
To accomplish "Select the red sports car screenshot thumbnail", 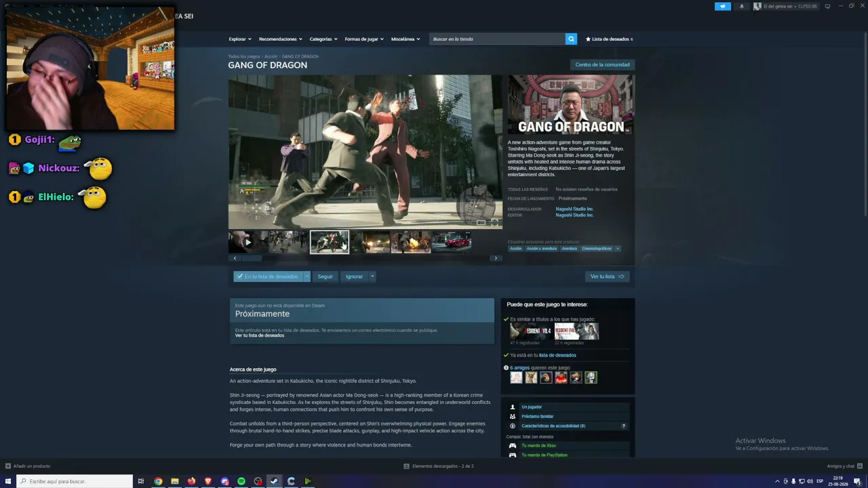I will [x=452, y=242].
